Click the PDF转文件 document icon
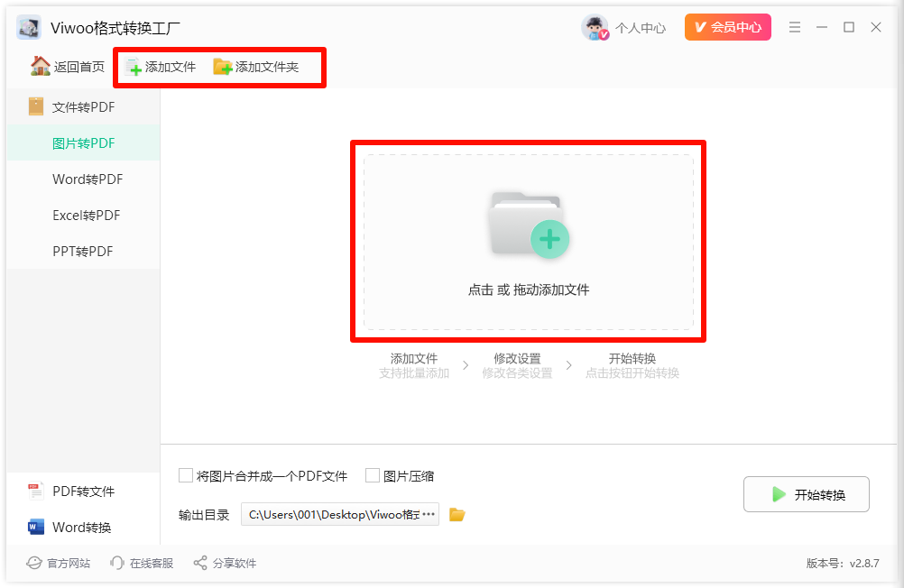904x588 pixels. click(x=36, y=492)
